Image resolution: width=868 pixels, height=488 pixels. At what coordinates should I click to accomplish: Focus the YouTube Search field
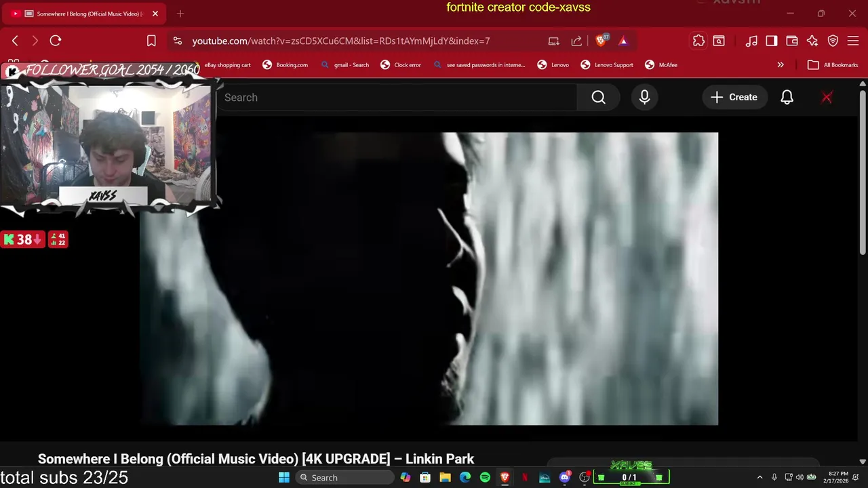[397, 98]
